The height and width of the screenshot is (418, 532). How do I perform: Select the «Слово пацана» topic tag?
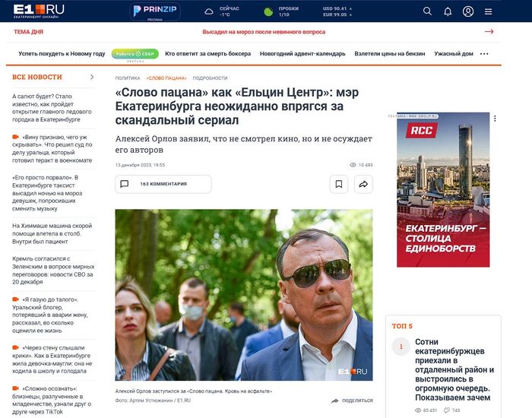tap(166, 78)
